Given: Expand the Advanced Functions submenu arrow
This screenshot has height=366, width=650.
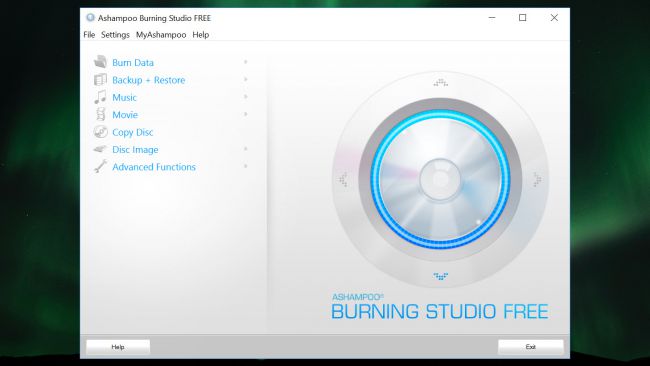Looking at the screenshot, I should (245, 166).
